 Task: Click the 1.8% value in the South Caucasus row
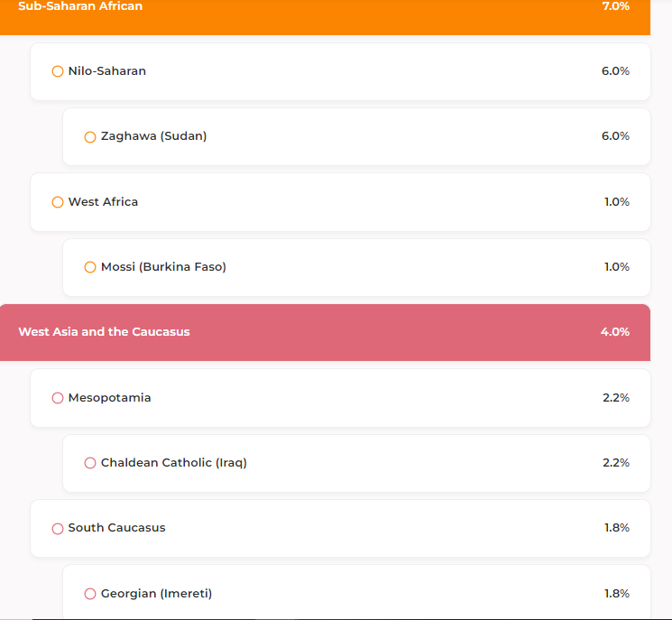click(x=616, y=528)
